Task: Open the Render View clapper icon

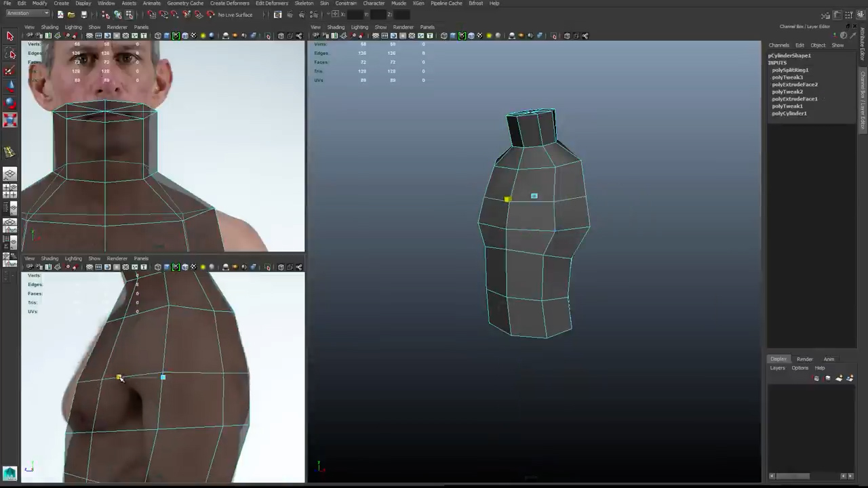Action: click(x=278, y=14)
